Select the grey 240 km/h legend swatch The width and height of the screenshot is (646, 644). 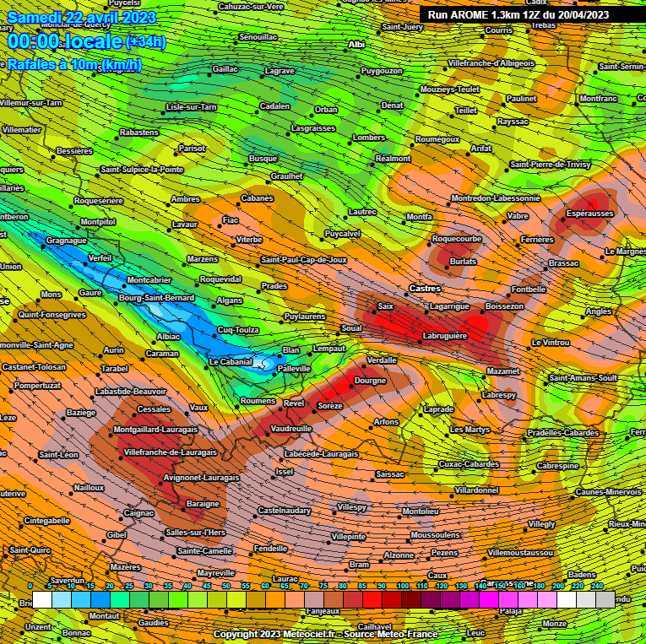click(605, 599)
